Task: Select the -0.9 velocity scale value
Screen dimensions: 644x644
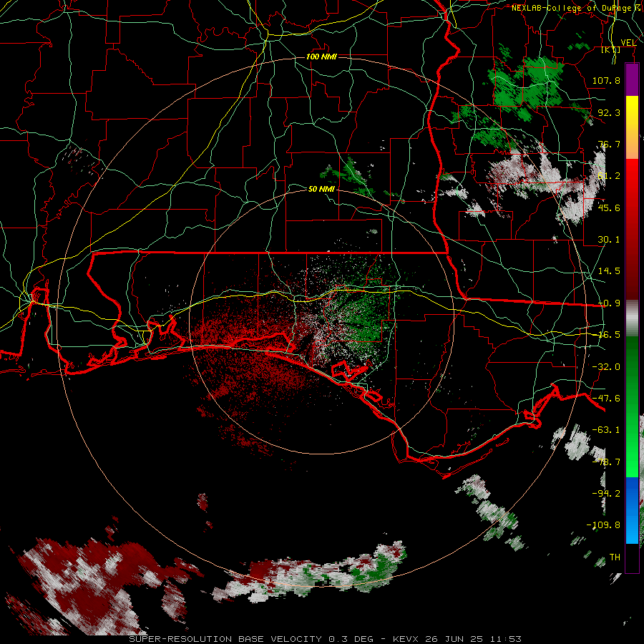Action: pos(609,303)
